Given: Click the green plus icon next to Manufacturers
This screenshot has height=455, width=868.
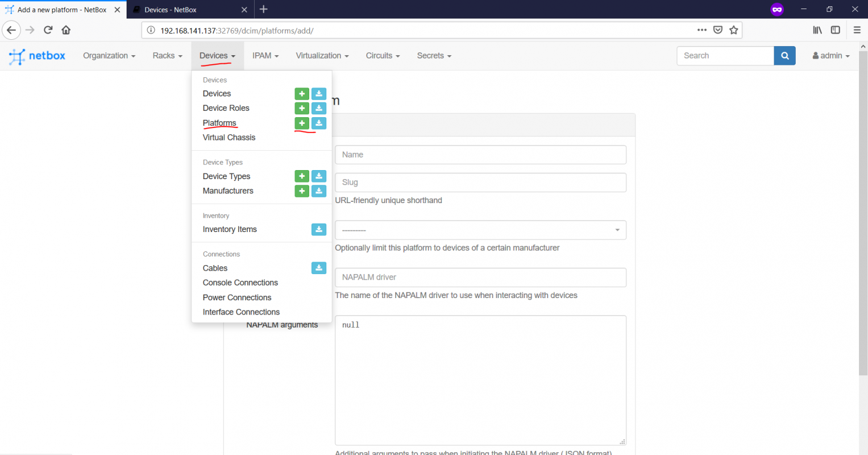Looking at the screenshot, I should pos(302,191).
